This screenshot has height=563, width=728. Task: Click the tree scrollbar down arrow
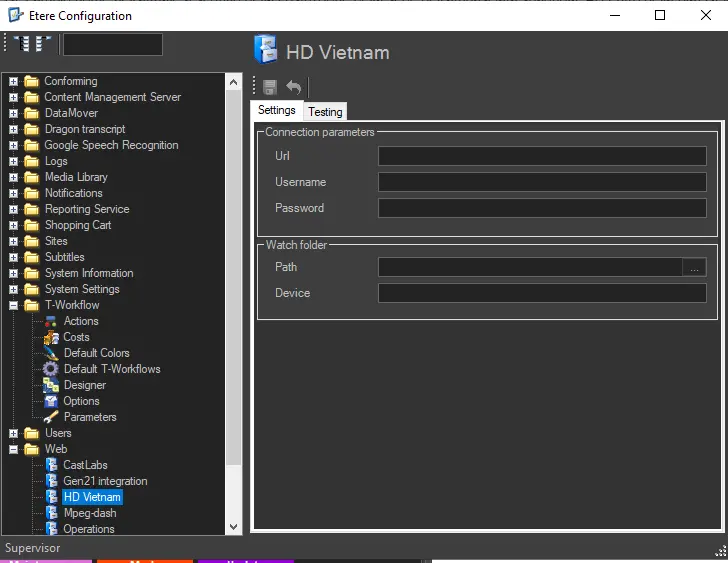pos(234,526)
